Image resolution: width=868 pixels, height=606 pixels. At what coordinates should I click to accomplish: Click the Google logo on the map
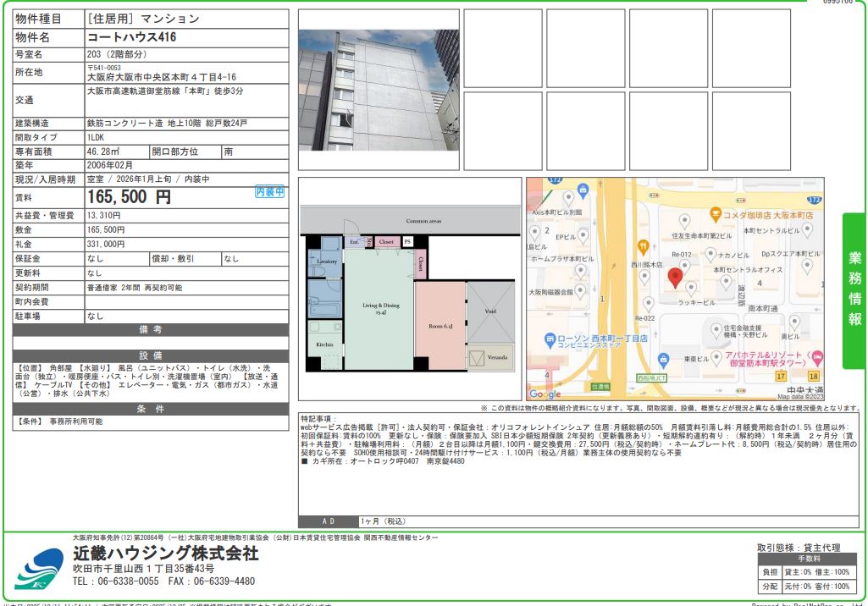tap(545, 394)
